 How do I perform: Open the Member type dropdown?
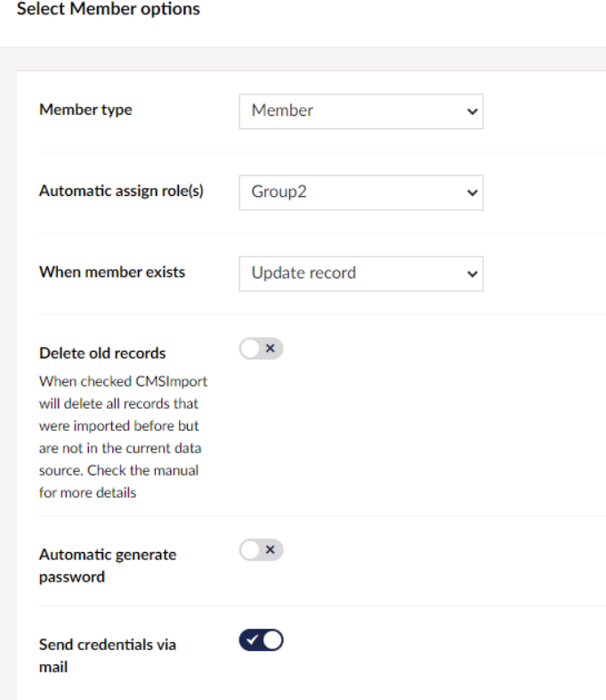[361, 111]
